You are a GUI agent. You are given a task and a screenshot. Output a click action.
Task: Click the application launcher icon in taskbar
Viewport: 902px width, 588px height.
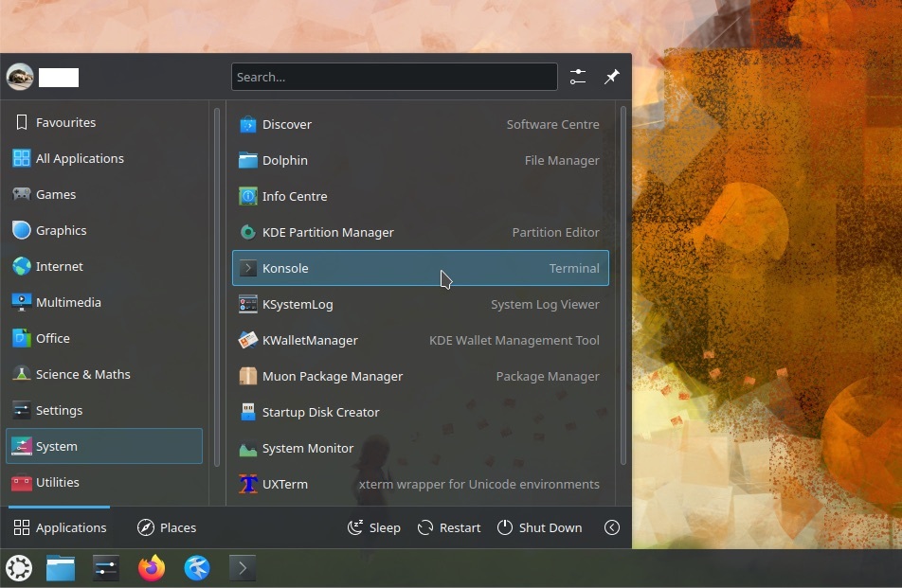[19, 568]
